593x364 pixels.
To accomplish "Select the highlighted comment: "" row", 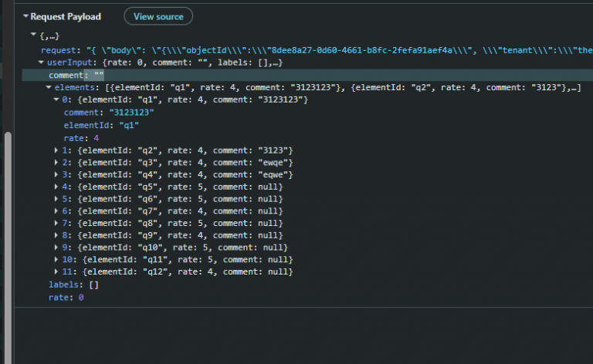I will pyautogui.click(x=307, y=75).
